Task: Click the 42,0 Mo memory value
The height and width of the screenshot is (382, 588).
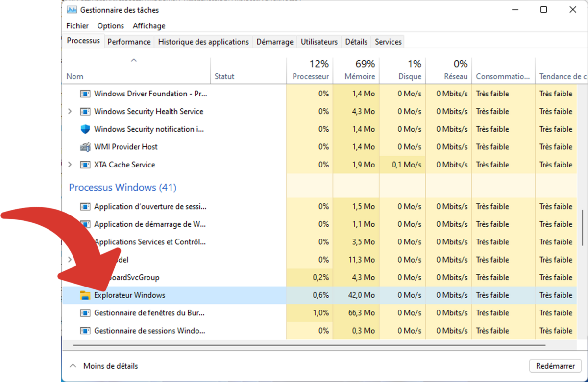Action: coord(362,295)
